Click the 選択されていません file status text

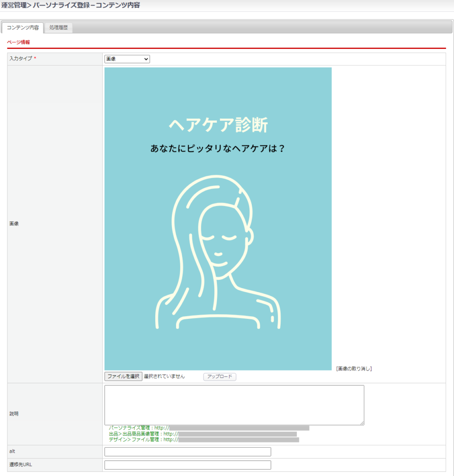[164, 377]
